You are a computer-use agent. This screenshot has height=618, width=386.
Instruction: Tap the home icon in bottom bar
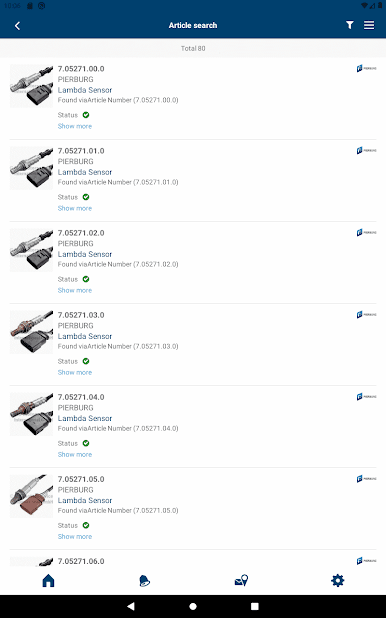(48, 580)
